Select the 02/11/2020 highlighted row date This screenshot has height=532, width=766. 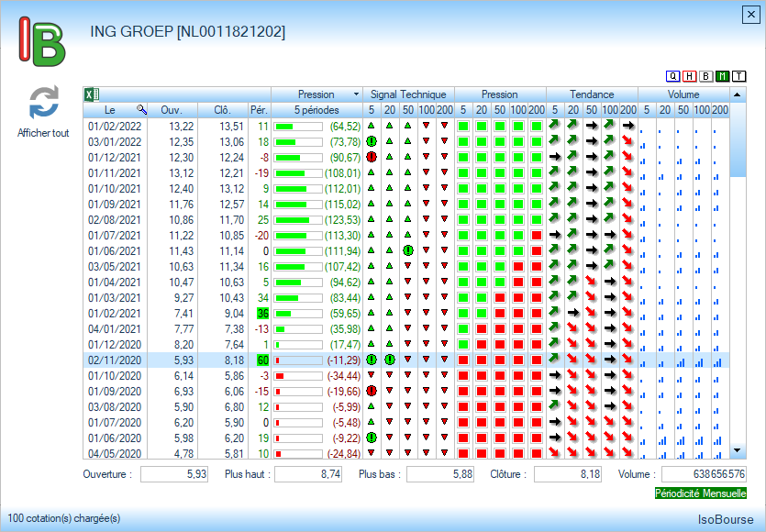115,360
